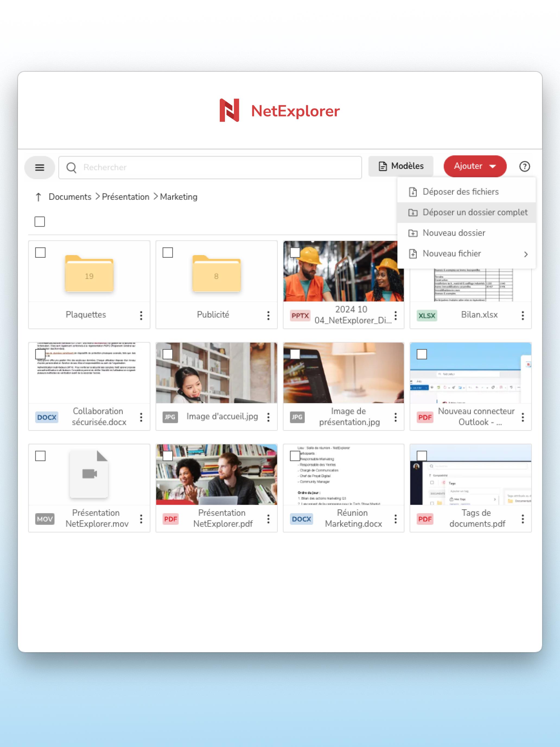Navigate to Présentation breadcrumb

click(126, 197)
